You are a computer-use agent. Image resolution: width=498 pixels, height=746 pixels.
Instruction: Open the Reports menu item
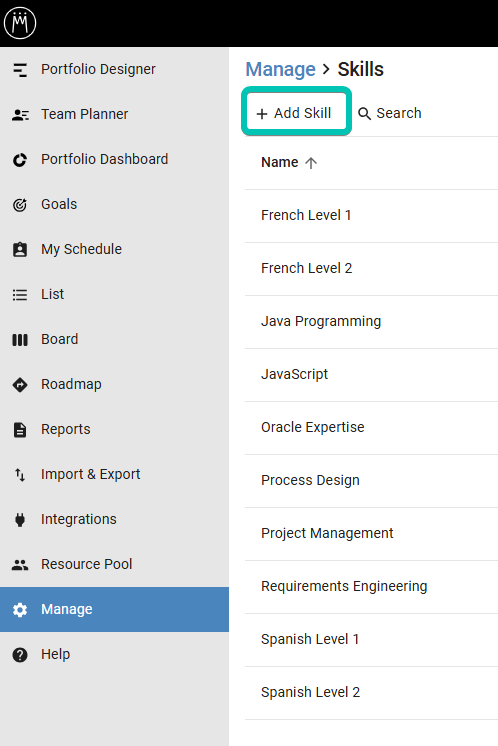[114, 429]
